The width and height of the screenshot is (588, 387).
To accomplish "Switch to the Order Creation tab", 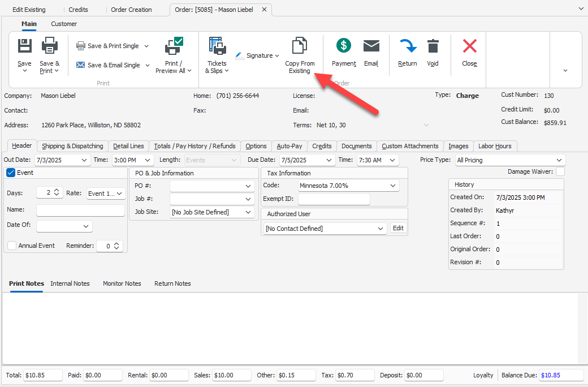I will (131, 10).
